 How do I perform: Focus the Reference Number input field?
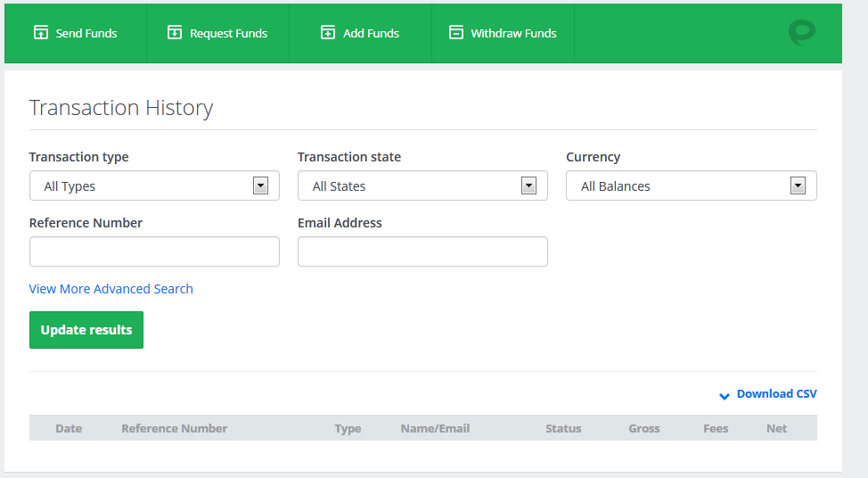tap(154, 251)
